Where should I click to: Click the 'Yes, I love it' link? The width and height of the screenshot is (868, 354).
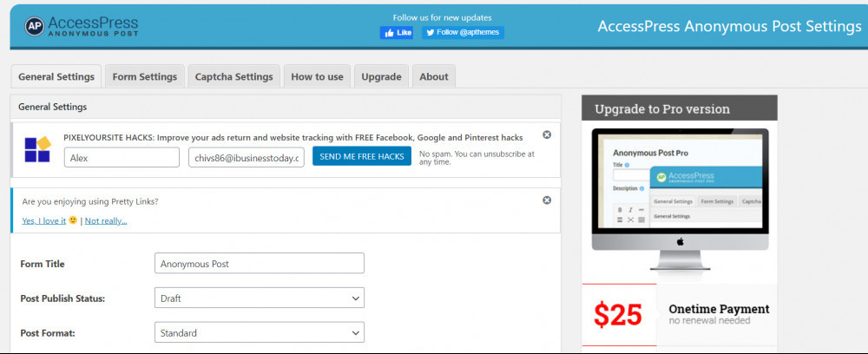point(44,220)
